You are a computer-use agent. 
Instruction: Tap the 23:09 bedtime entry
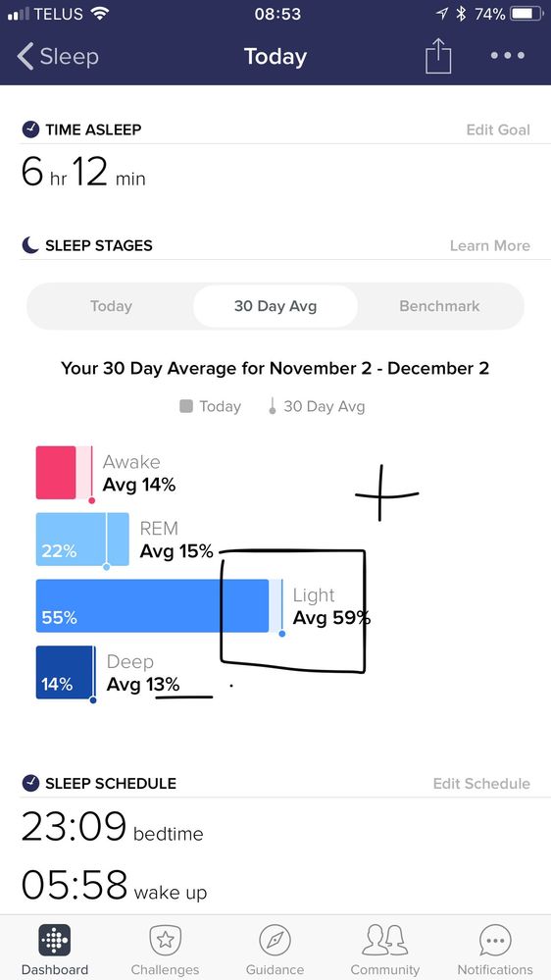pos(113,827)
